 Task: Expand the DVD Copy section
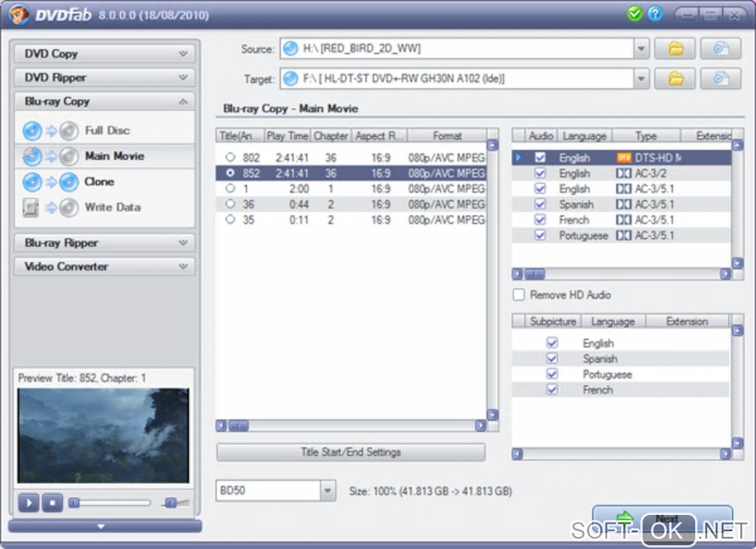point(105,53)
